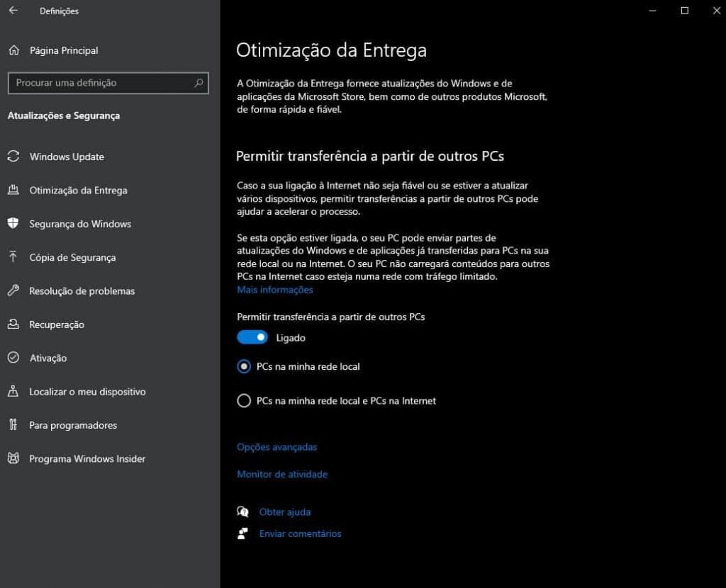Screen dimensions: 726x588
Task: Open Página Principal
Action: click(x=63, y=50)
